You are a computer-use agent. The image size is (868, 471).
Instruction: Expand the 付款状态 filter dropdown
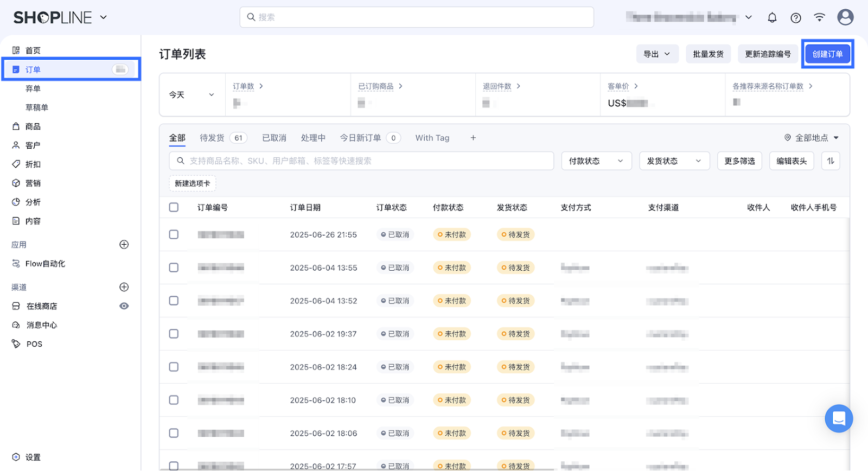pyautogui.click(x=596, y=161)
